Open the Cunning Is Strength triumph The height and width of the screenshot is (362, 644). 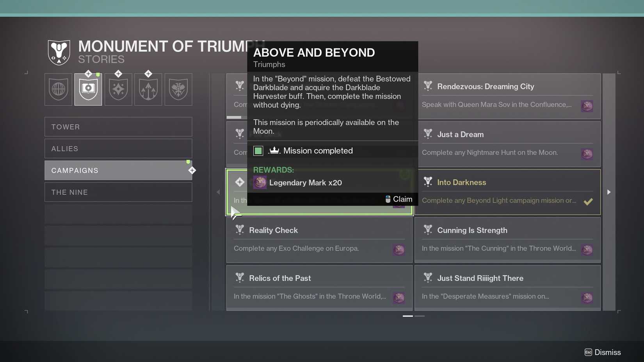point(507,240)
